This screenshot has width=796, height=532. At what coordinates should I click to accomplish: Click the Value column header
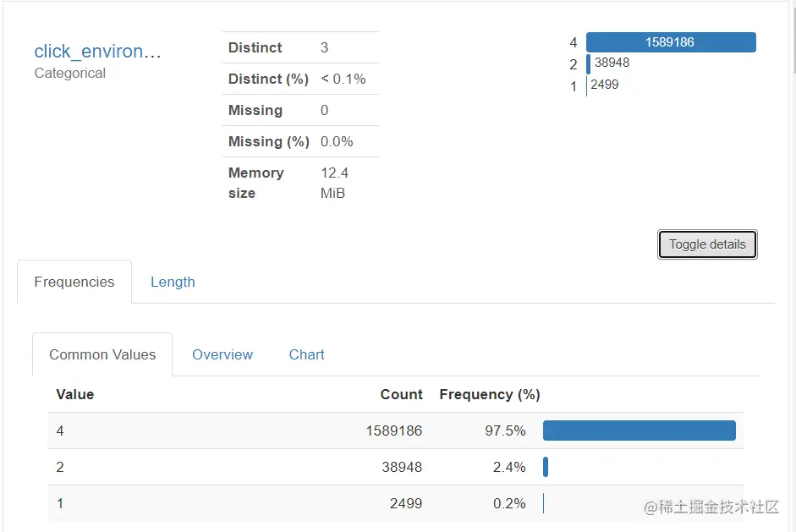point(75,395)
